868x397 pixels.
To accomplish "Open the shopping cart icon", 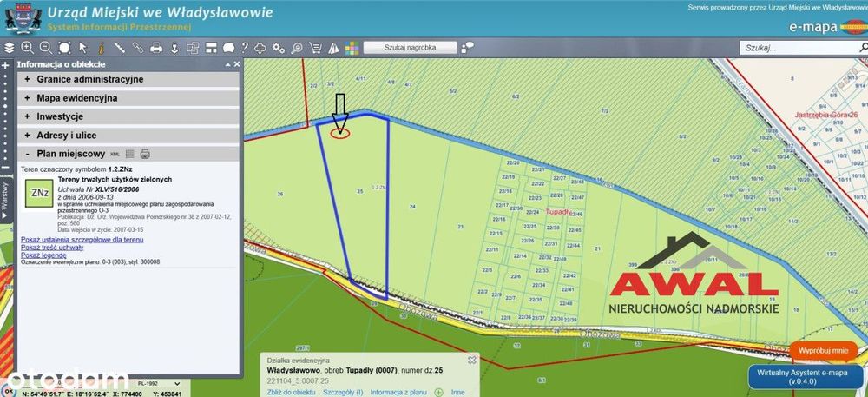I will point(316,48).
